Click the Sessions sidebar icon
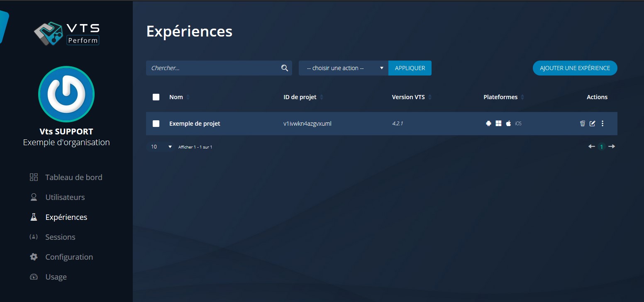 pos(34,237)
